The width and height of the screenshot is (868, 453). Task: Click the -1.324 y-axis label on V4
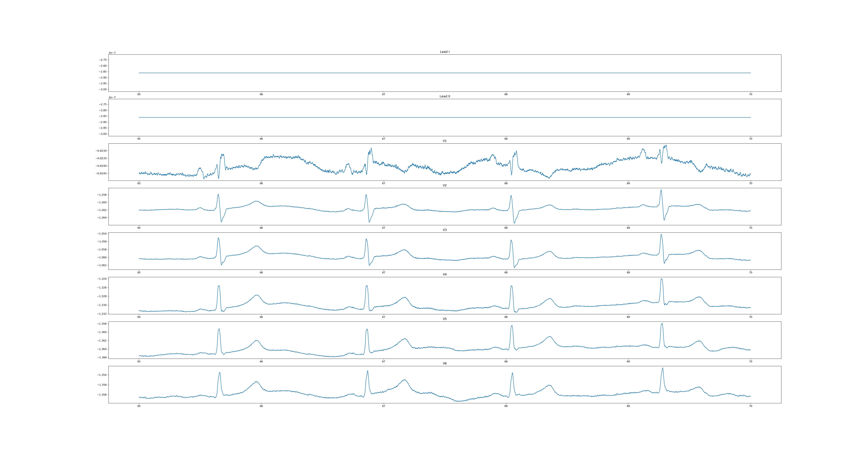(x=101, y=279)
